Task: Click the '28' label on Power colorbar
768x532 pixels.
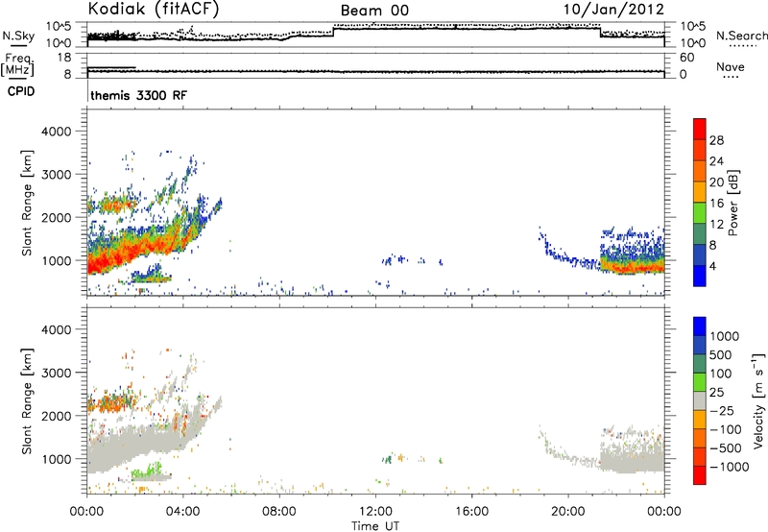Action: [716, 140]
